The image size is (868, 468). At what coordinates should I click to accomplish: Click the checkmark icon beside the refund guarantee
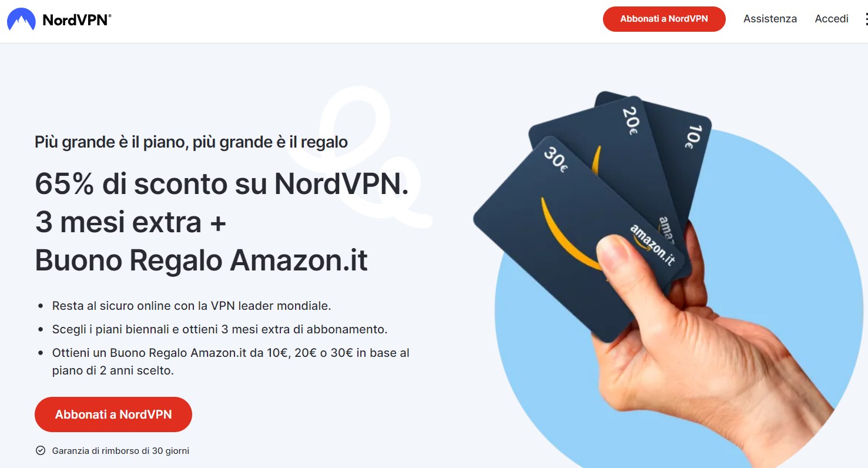click(x=41, y=451)
